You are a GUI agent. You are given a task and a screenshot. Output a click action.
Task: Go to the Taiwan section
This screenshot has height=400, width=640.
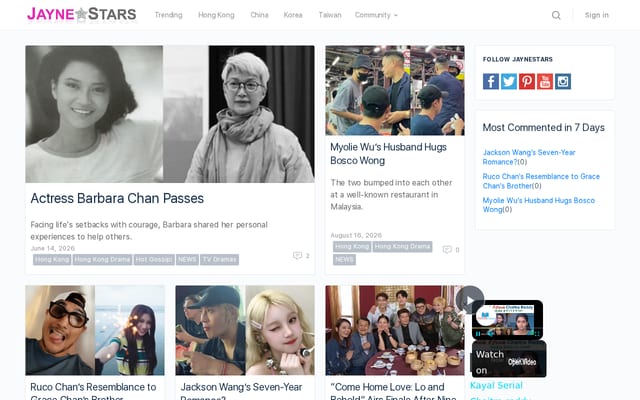(330, 15)
